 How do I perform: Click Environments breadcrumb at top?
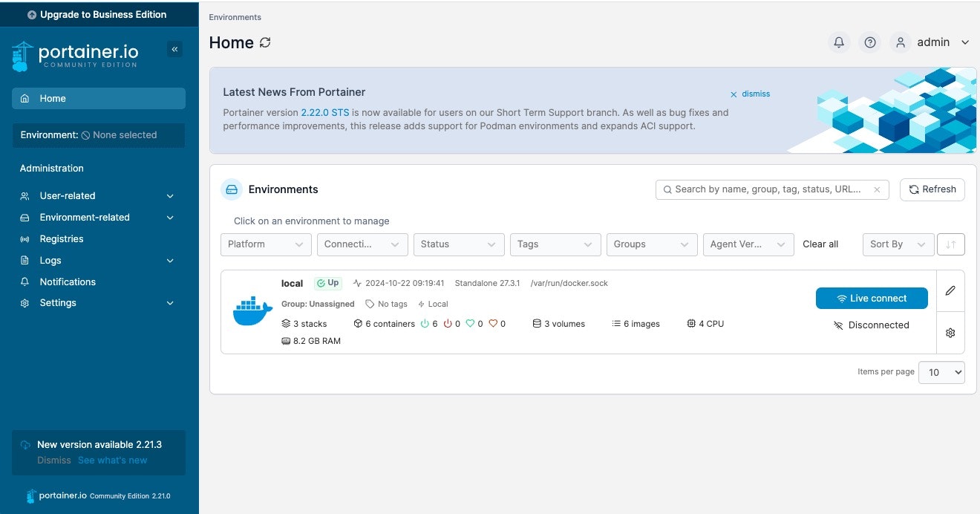point(235,17)
